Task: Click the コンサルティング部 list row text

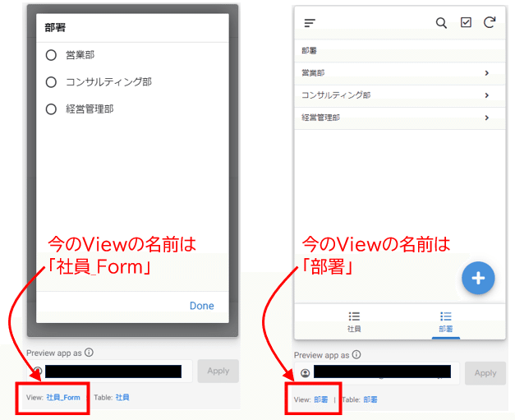Action: click(x=336, y=95)
